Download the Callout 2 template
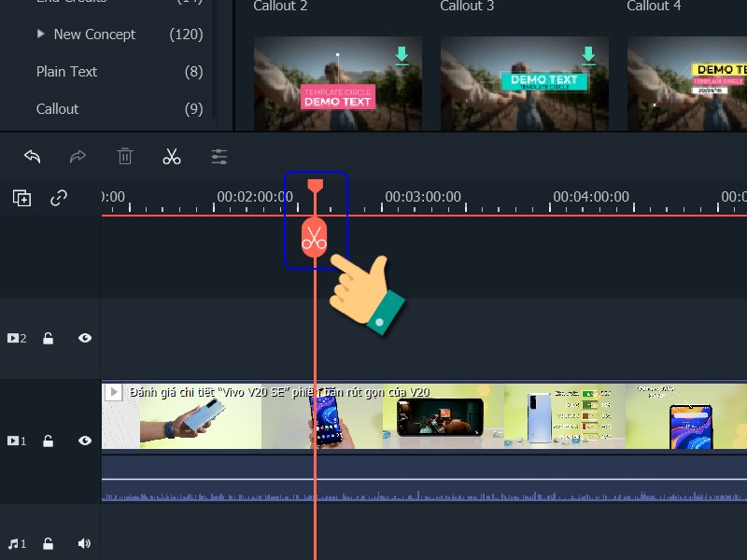Image resolution: width=747 pixels, height=560 pixels. [402, 56]
